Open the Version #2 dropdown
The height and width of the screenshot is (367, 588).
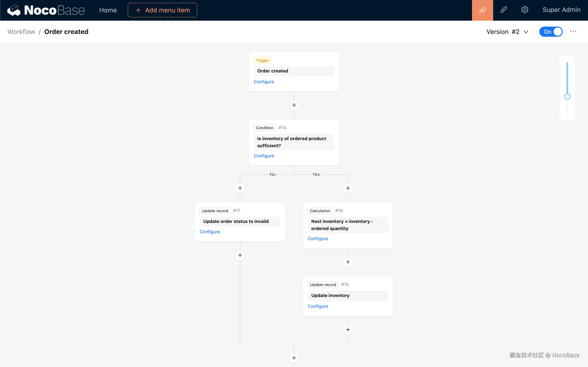click(x=507, y=32)
